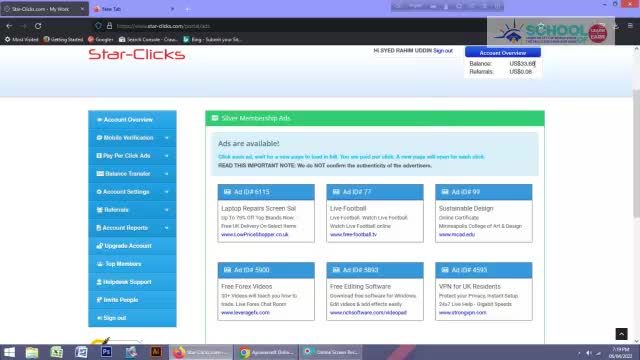The image size is (640, 360).
Task: Click the scroll-to-top arrow button
Action: (x=621, y=334)
